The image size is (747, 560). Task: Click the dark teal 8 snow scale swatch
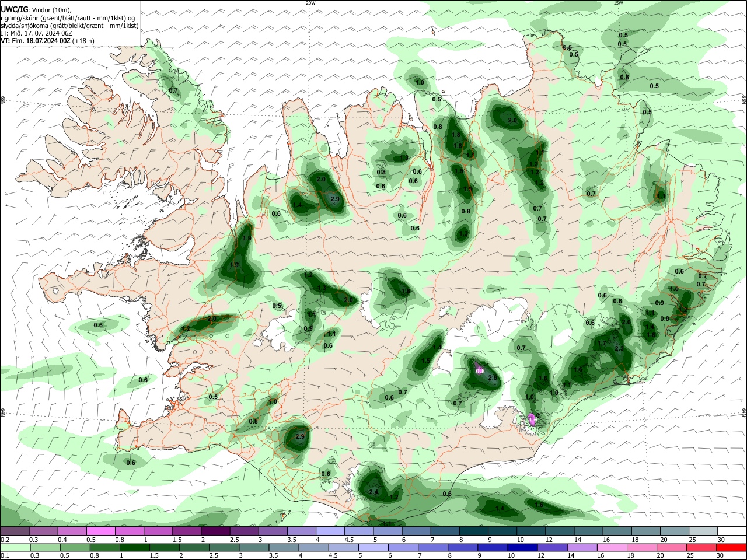pos(474,531)
